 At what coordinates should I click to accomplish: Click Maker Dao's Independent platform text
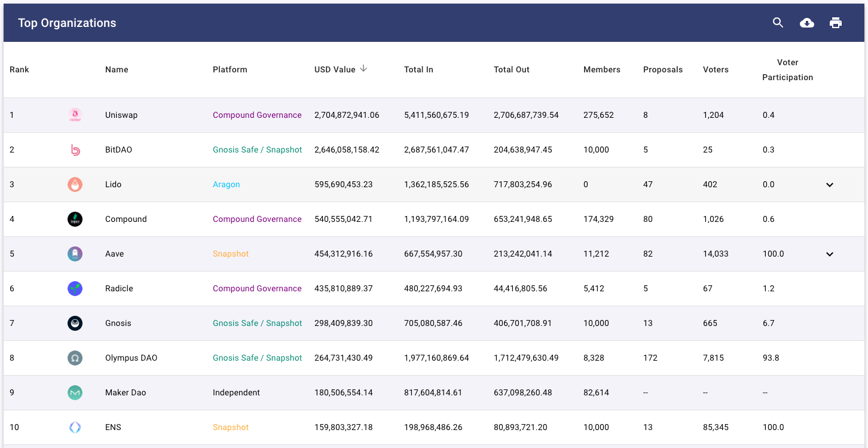(x=236, y=392)
